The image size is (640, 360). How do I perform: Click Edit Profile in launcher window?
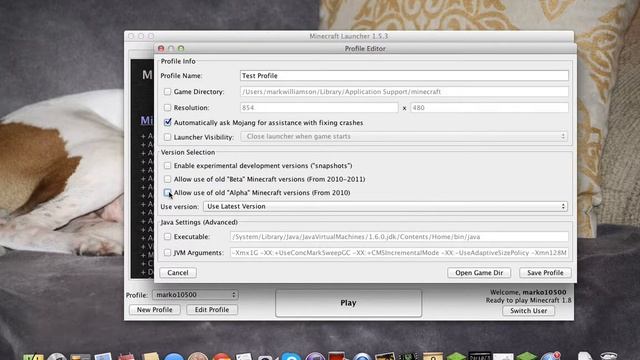tap(211, 309)
